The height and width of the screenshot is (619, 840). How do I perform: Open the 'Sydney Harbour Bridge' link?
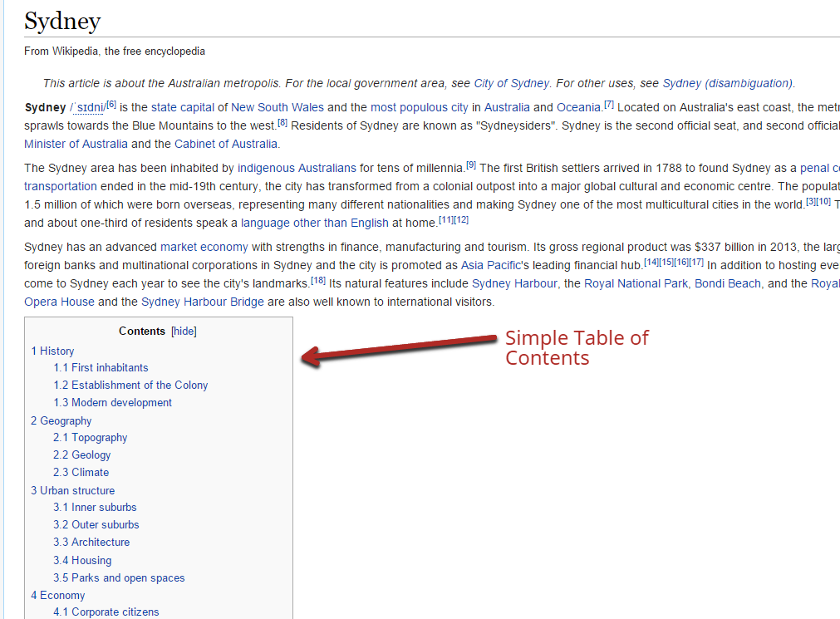click(203, 302)
